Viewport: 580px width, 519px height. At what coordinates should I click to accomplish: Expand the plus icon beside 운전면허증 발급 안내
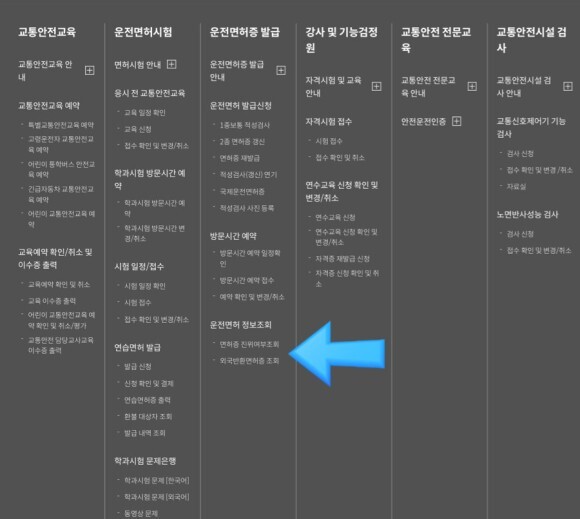pos(281,70)
